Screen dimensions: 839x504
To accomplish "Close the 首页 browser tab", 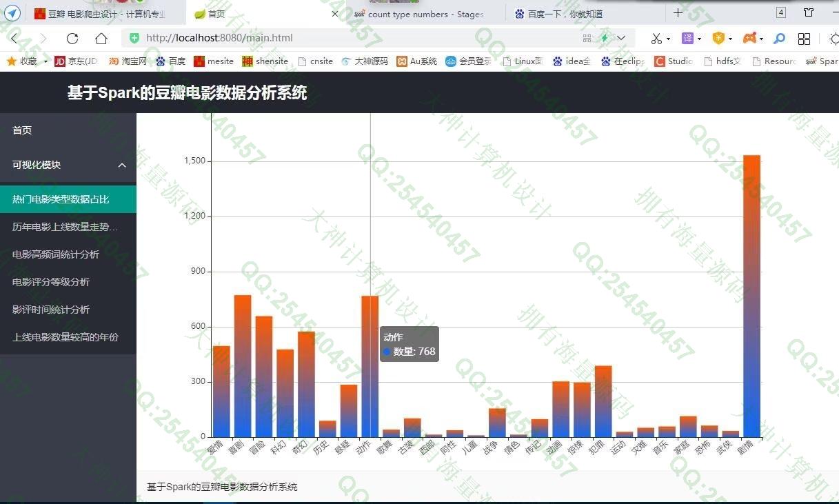I will (x=335, y=14).
